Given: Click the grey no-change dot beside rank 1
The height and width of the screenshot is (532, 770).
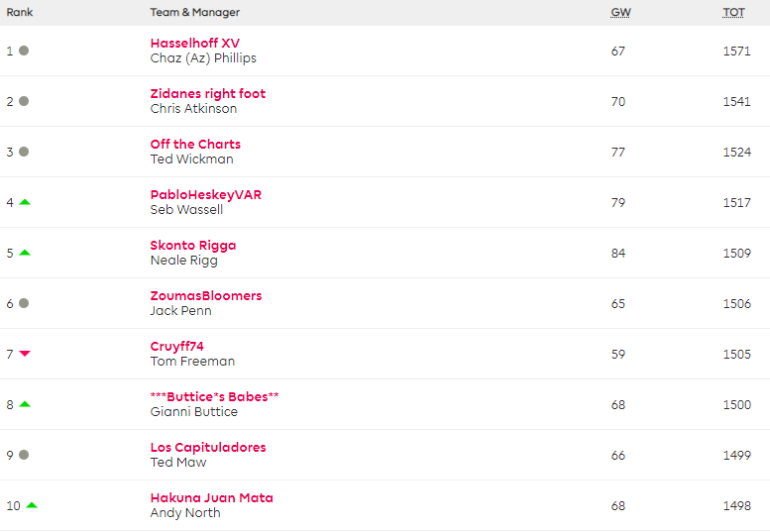Looking at the screenshot, I should tap(24, 51).
